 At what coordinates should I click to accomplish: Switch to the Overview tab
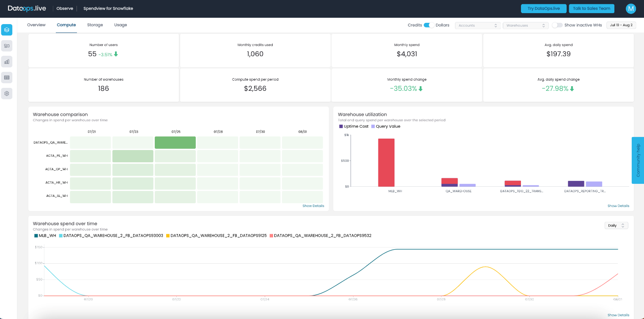click(36, 25)
